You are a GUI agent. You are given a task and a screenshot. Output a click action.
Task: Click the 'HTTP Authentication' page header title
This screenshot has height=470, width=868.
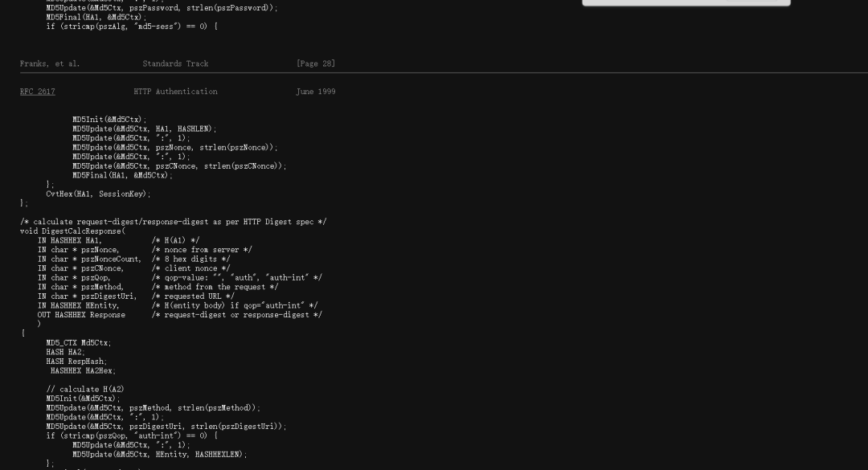175,92
